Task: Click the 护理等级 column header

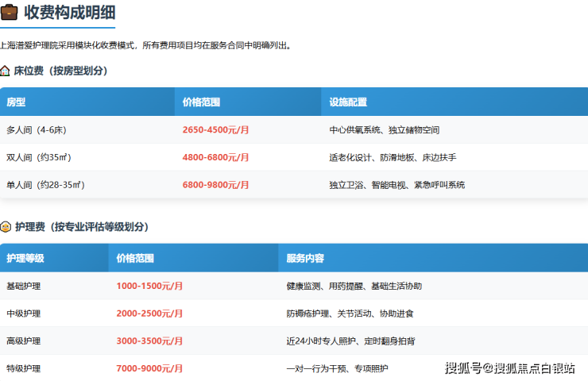Action: [x=25, y=258]
